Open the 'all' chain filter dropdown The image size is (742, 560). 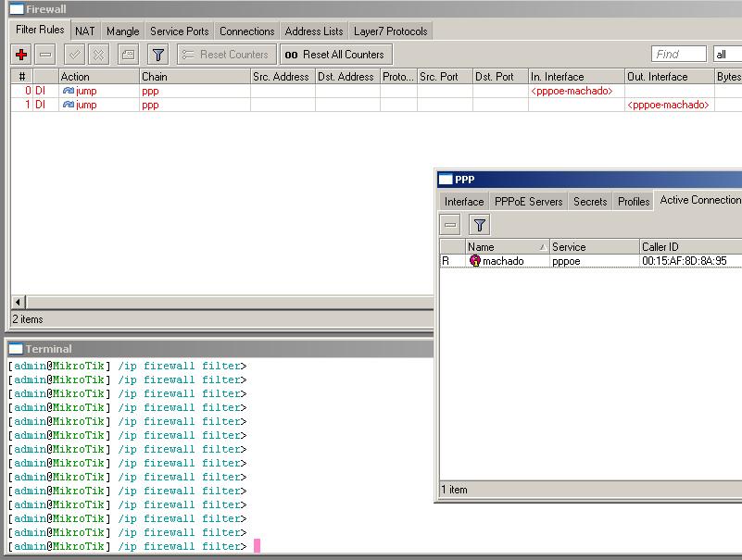[726, 55]
